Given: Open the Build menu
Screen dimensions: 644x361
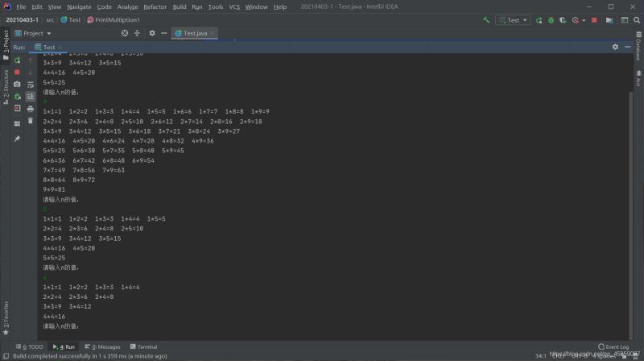Looking at the screenshot, I should tap(179, 6).
